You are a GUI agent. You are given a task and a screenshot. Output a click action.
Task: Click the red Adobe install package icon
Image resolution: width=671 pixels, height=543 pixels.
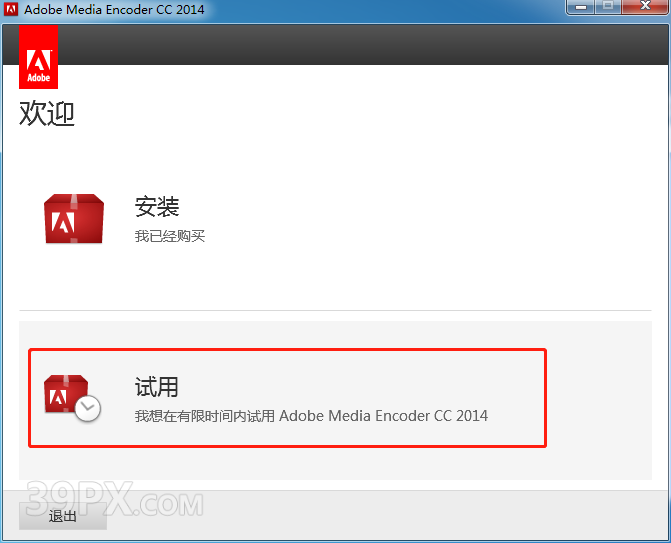[74, 219]
